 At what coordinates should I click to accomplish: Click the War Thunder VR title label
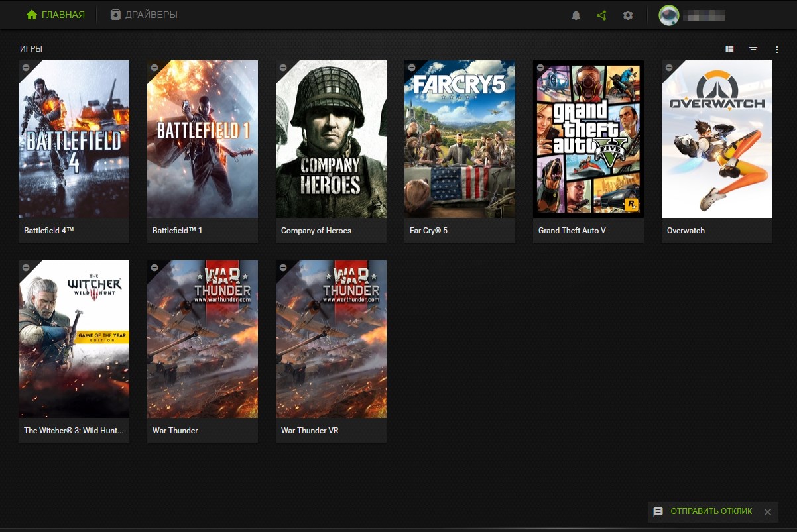(310, 431)
